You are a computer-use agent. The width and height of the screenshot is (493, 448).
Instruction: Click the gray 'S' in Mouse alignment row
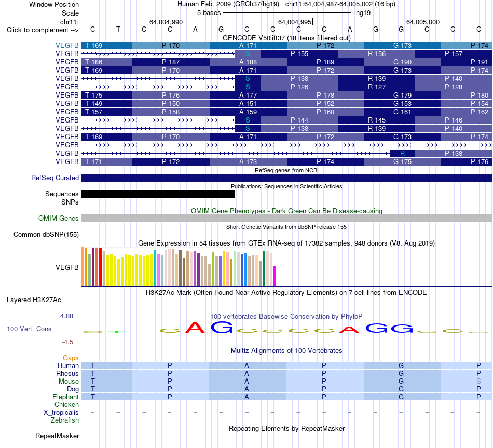[x=478, y=382]
